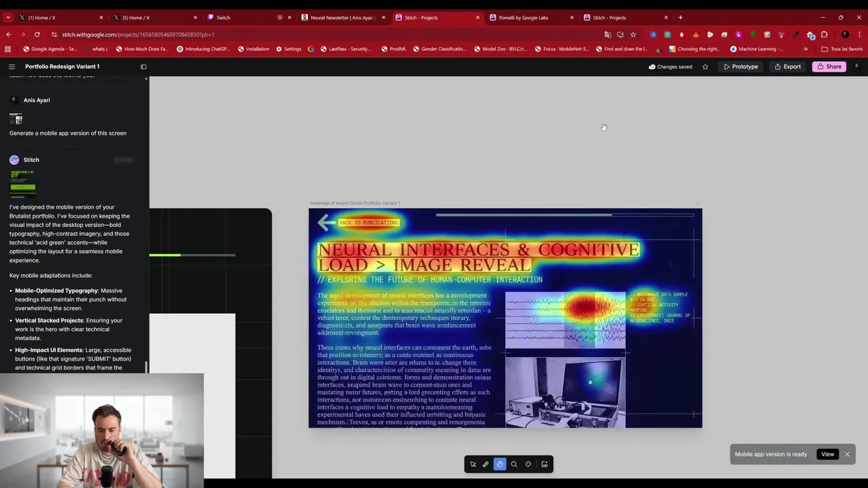Viewport: 868px width, 488px height.
Task: Click the pink Share button
Action: click(829, 66)
